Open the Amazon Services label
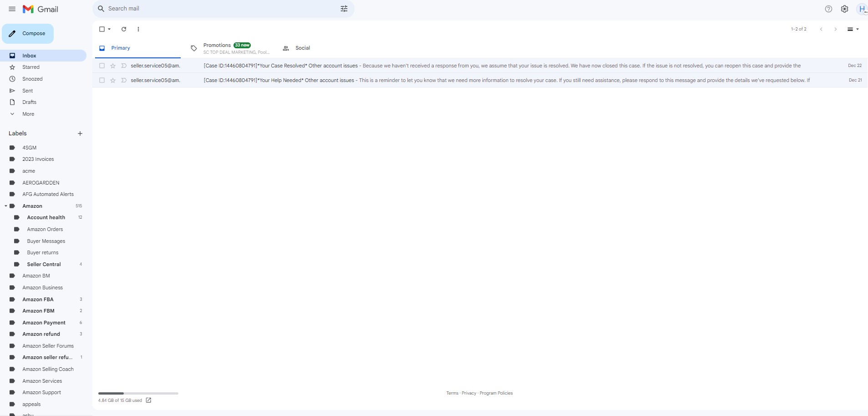This screenshot has height=416, width=868. [x=43, y=381]
